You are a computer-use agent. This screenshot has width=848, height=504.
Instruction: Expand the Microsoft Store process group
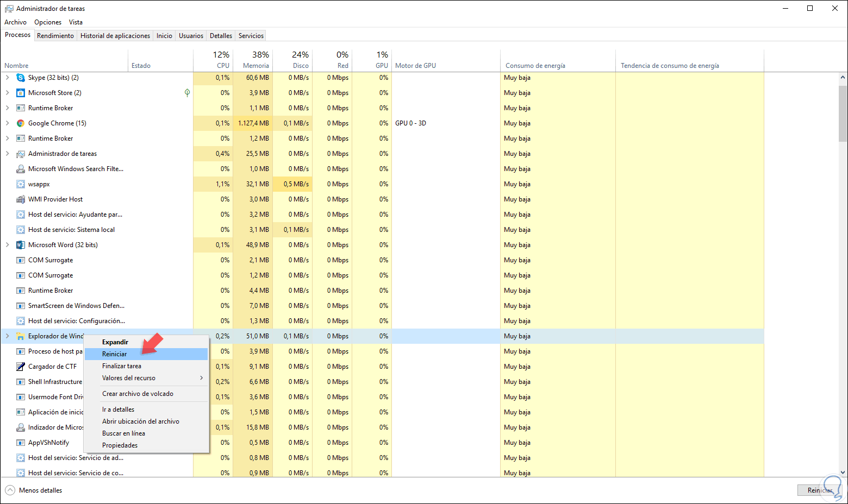[x=8, y=93]
